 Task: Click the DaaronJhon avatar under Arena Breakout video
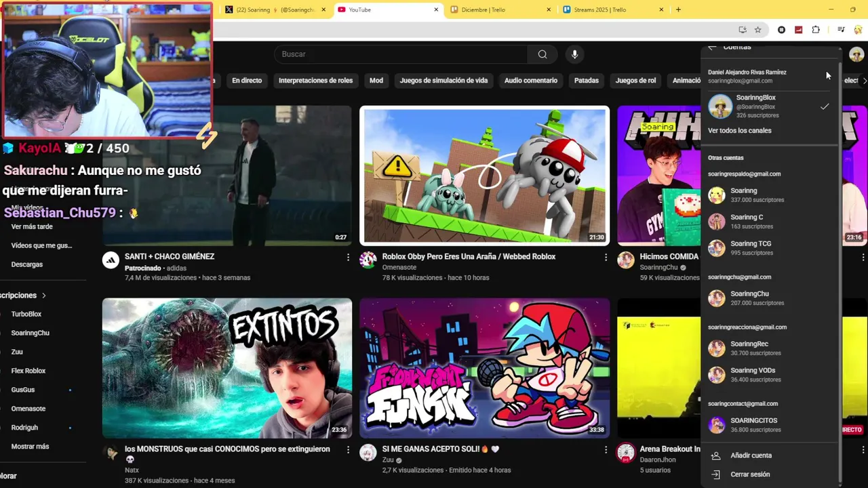point(626,453)
